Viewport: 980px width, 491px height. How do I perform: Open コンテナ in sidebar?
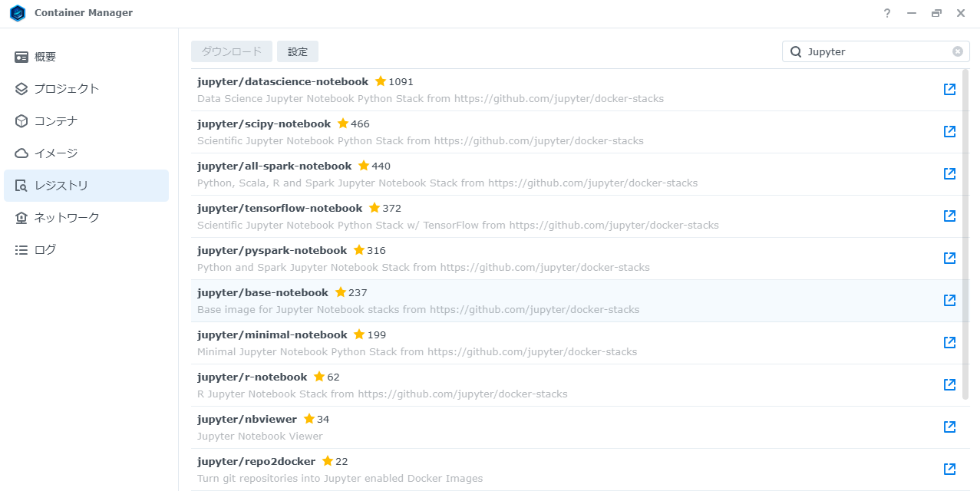point(86,121)
